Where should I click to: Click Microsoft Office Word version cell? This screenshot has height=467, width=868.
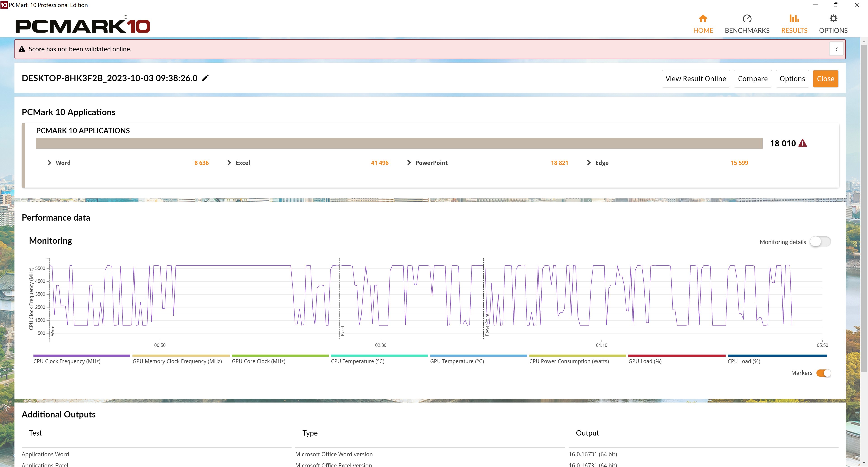[x=334, y=454]
